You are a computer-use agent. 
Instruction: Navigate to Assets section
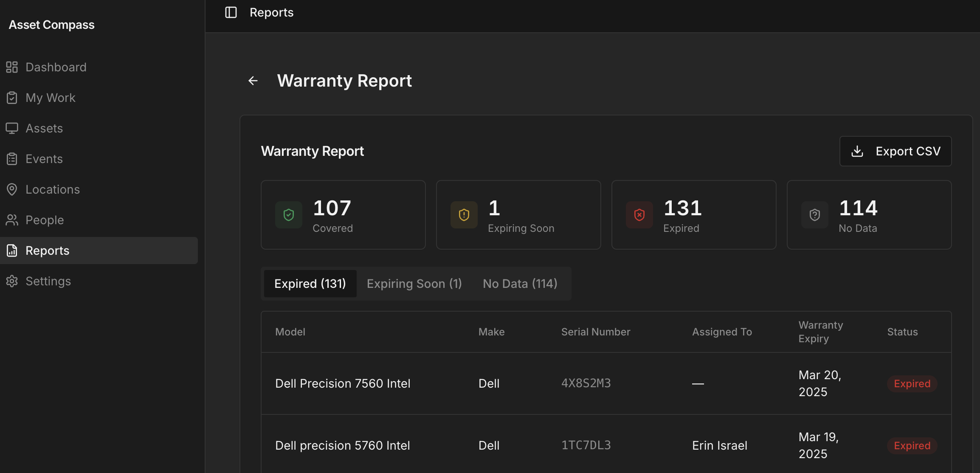(99, 128)
